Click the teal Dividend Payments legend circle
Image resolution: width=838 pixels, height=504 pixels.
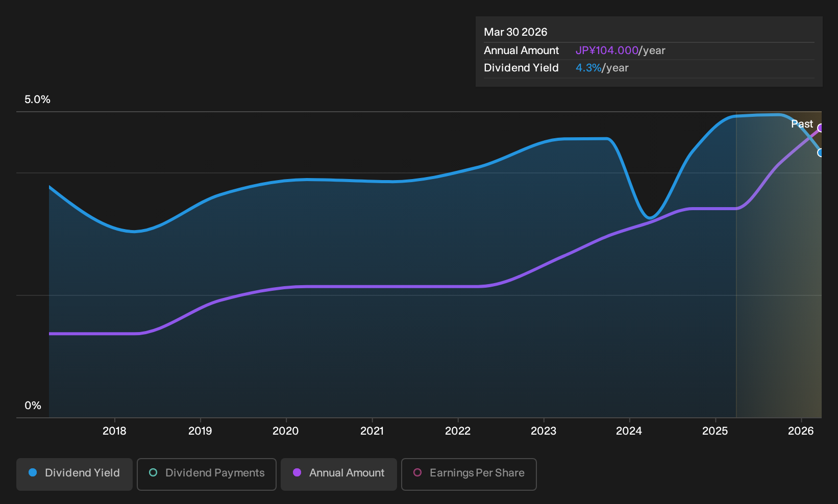click(x=153, y=473)
